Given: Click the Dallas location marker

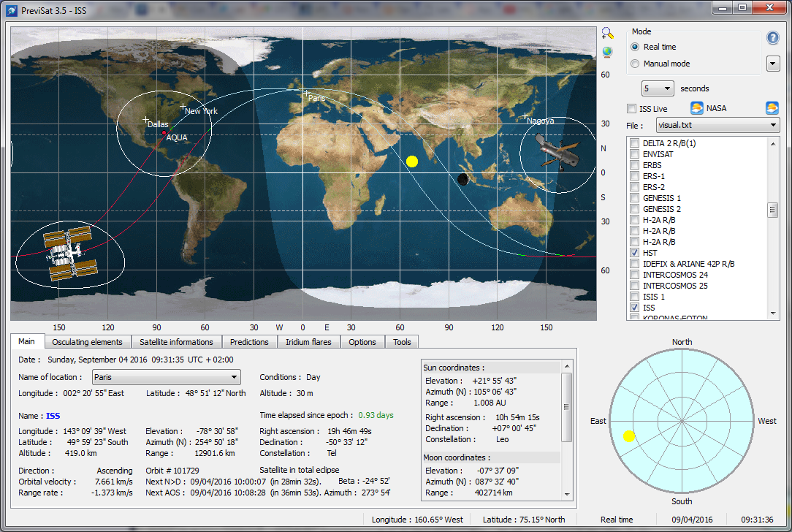Looking at the screenshot, I should (x=145, y=120).
